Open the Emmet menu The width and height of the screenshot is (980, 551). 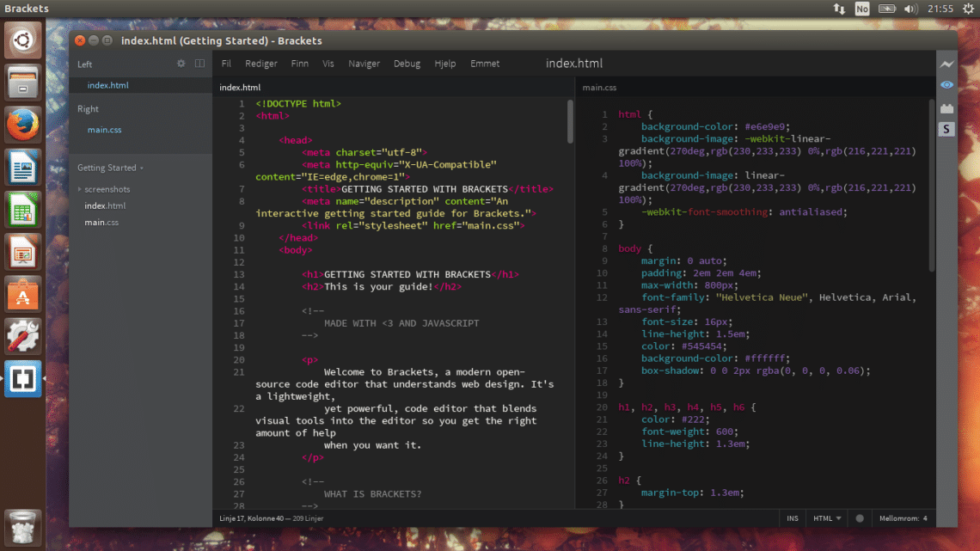coord(485,63)
